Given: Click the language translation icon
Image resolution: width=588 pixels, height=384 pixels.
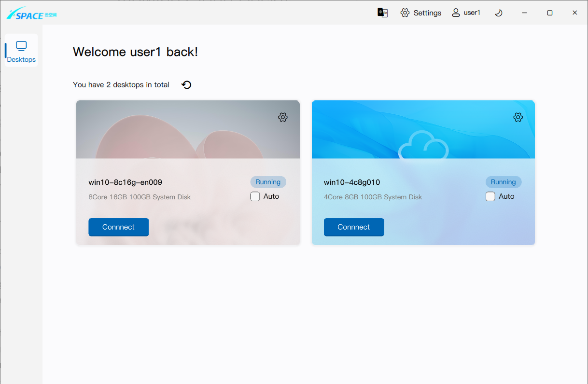Looking at the screenshot, I should 382,13.
